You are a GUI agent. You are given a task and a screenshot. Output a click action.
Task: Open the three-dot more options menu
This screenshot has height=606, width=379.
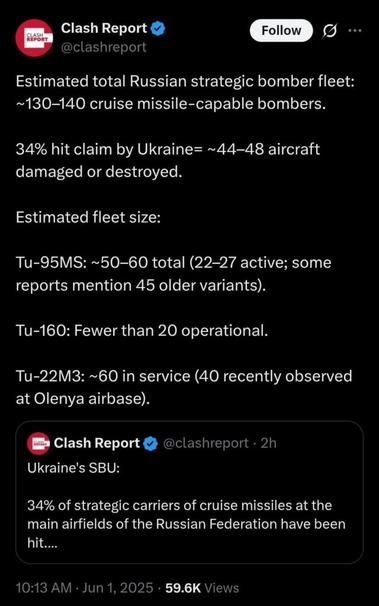tap(355, 31)
